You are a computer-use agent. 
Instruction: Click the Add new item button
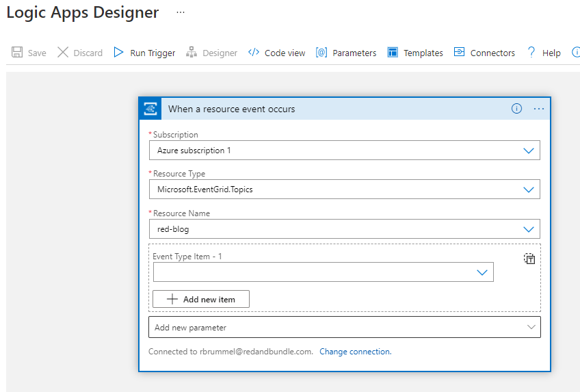201,299
